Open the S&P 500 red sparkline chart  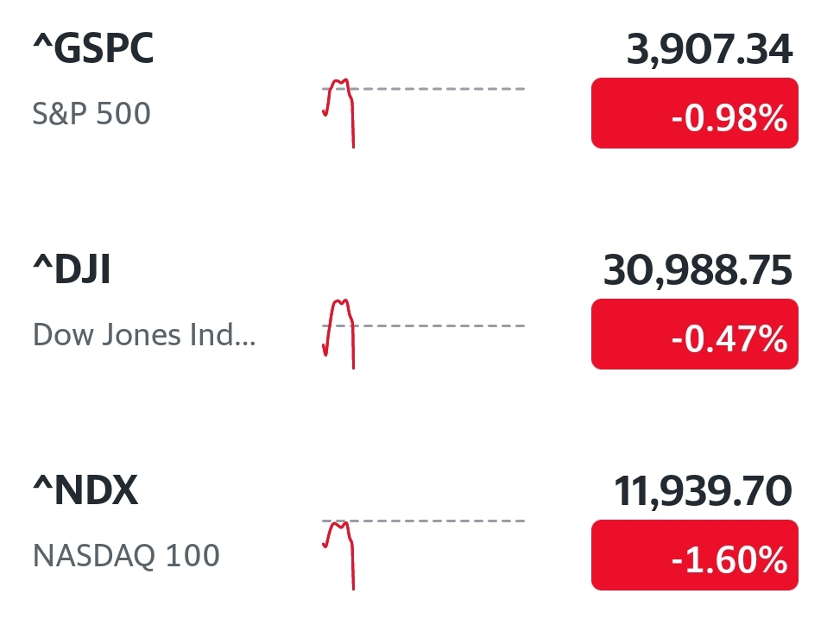pos(338,113)
